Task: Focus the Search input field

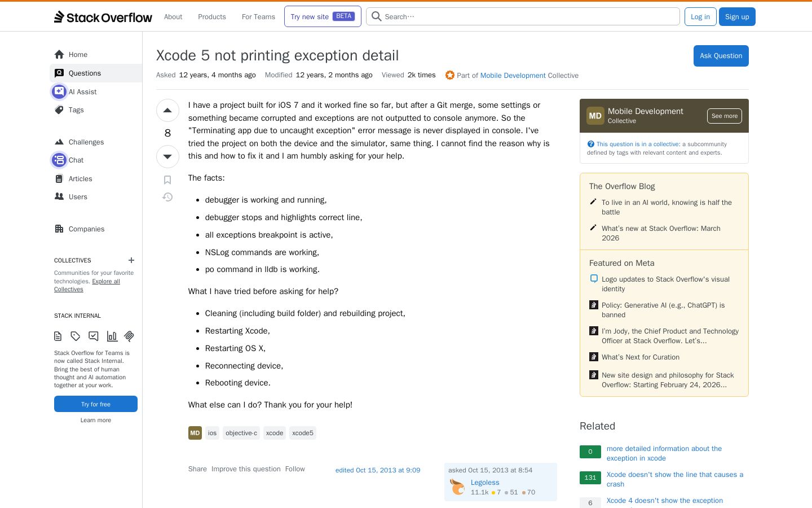Action: click(x=523, y=16)
